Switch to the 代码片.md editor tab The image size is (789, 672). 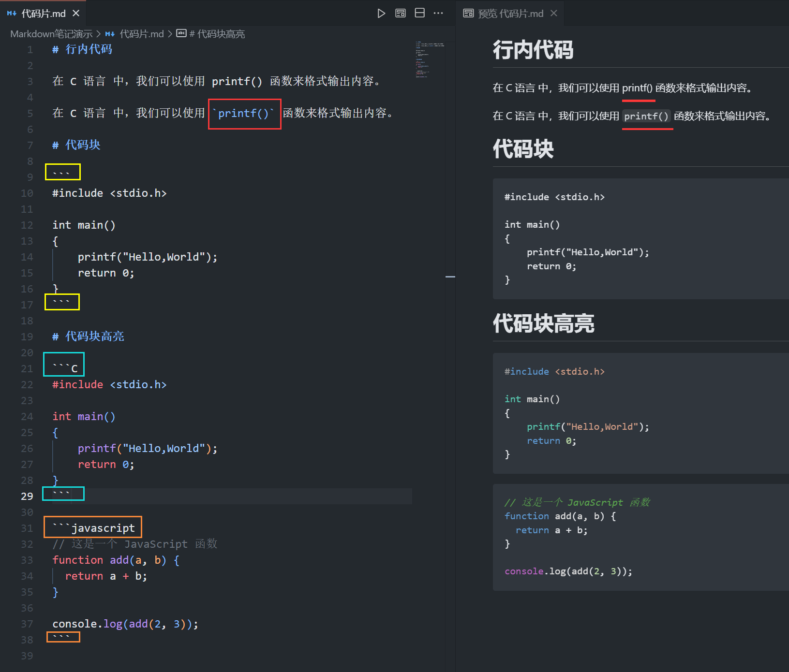tap(43, 13)
